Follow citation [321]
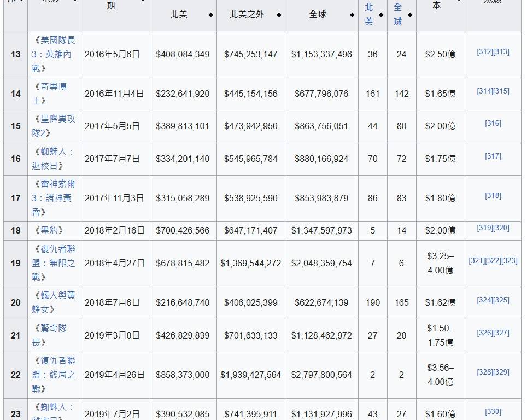 [477, 260]
